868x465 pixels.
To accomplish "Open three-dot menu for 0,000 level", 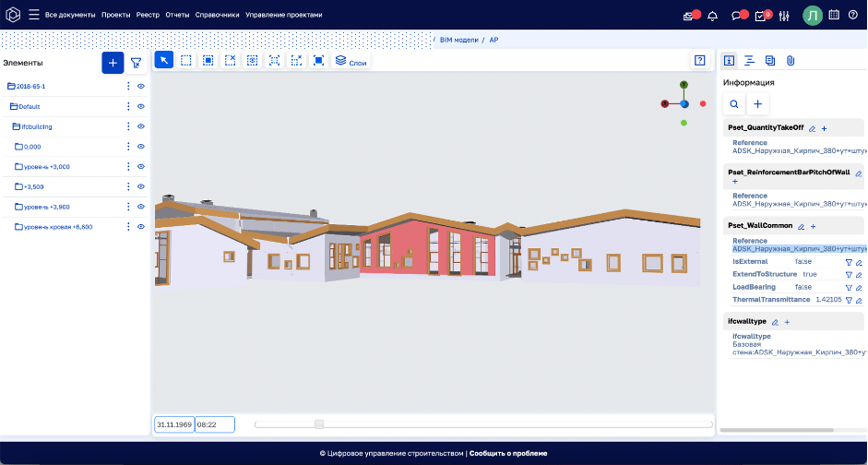I will pos(128,147).
